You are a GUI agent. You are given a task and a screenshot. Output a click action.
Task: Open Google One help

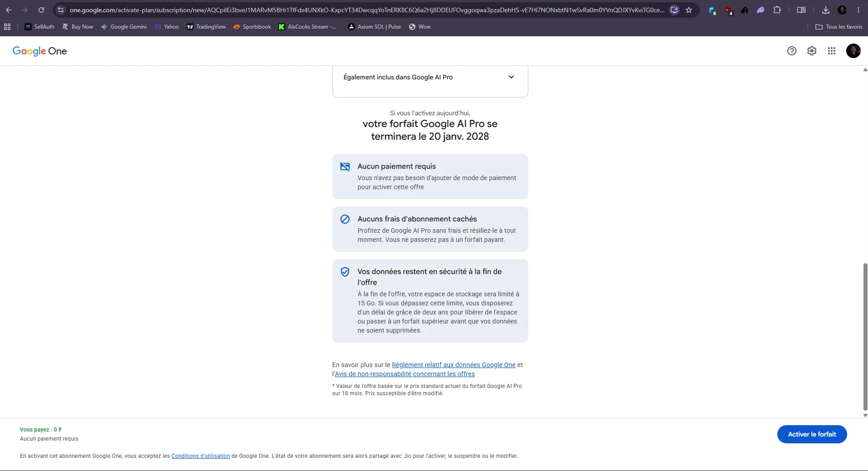click(792, 51)
